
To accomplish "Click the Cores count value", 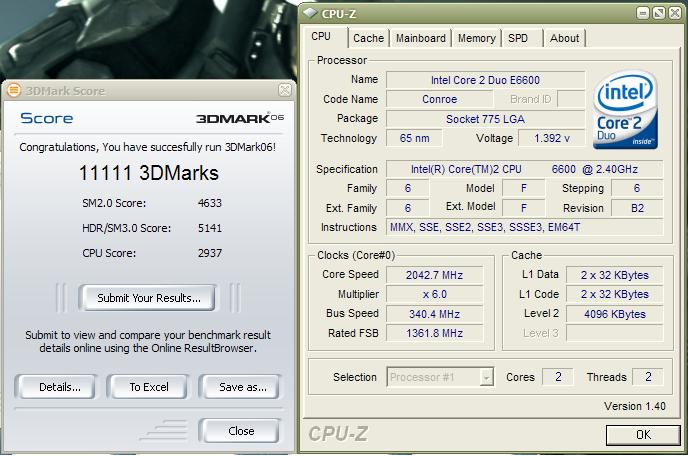I will [x=558, y=377].
